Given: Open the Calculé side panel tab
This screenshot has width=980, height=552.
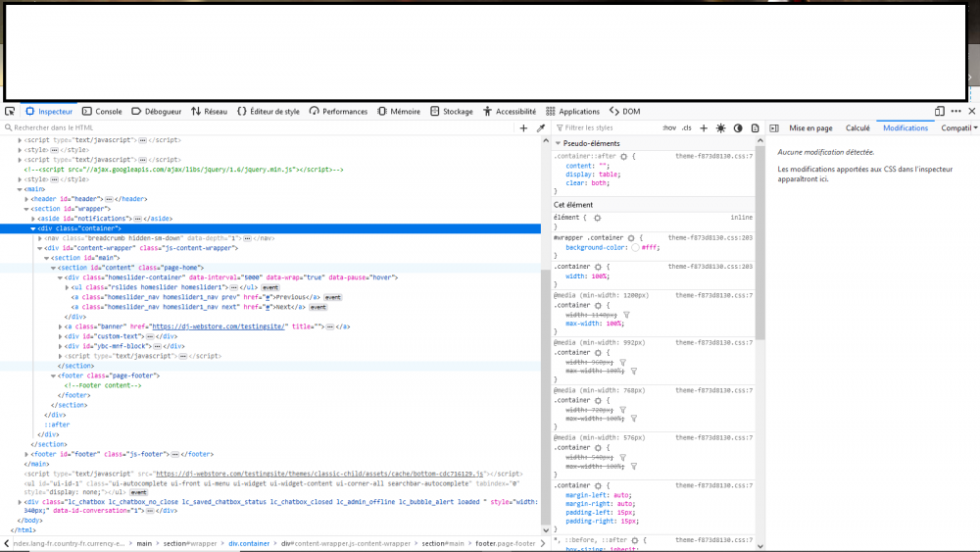Looking at the screenshot, I should click(x=857, y=127).
